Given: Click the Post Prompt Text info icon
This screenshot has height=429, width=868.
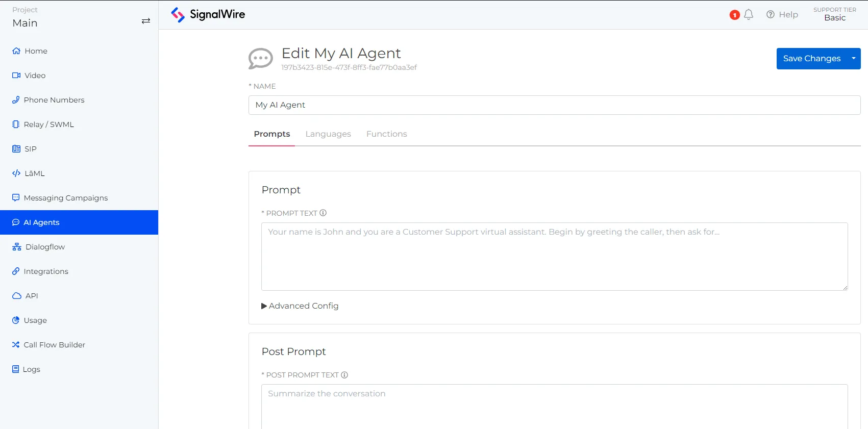Looking at the screenshot, I should [x=345, y=375].
